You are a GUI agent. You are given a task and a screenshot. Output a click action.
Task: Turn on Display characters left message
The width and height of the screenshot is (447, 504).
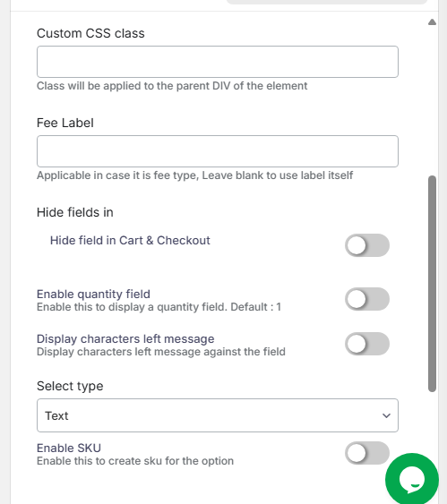[367, 344]
